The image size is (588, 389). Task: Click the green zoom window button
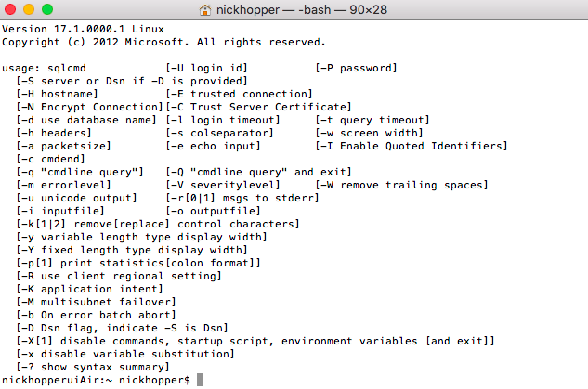tap(47, 9)
